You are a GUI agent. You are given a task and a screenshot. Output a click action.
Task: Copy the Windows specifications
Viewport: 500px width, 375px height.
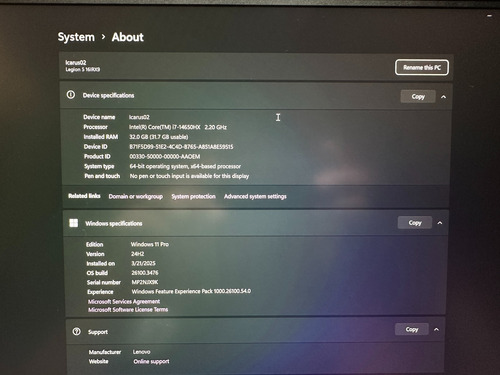click(x=415, y=223)
